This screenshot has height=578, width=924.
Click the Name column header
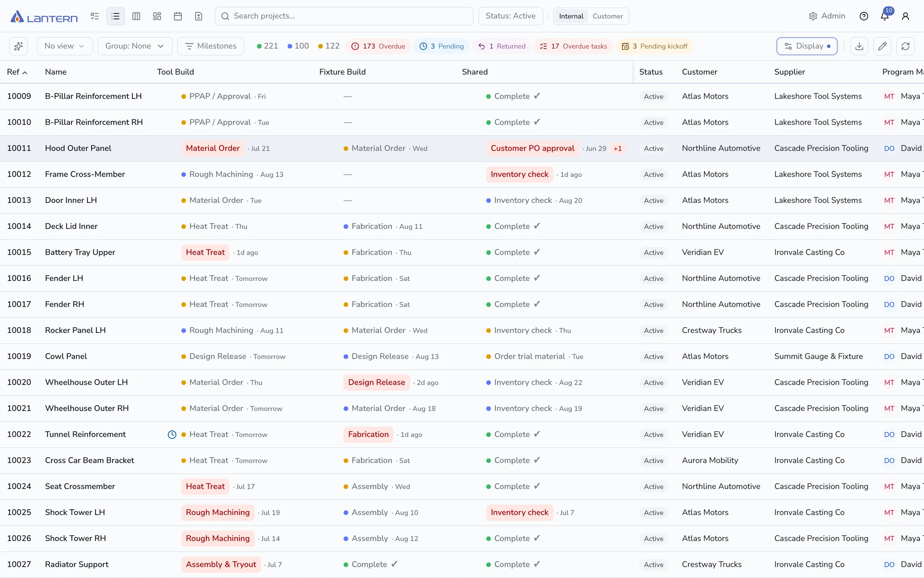(x=56, y=72)
